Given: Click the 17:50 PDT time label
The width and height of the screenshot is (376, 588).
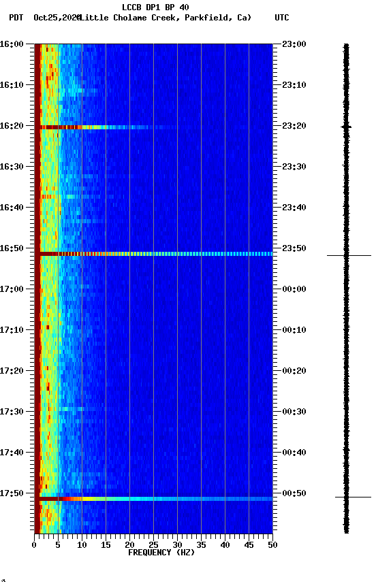Looking at the screenshot, I should pyautogui.click(x=12, y=494).
